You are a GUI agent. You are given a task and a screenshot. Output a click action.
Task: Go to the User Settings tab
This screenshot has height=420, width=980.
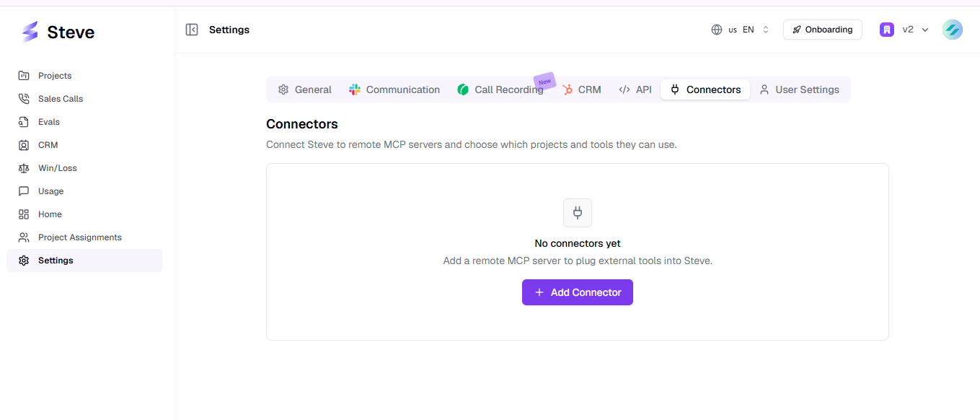[x=799, y=89]
